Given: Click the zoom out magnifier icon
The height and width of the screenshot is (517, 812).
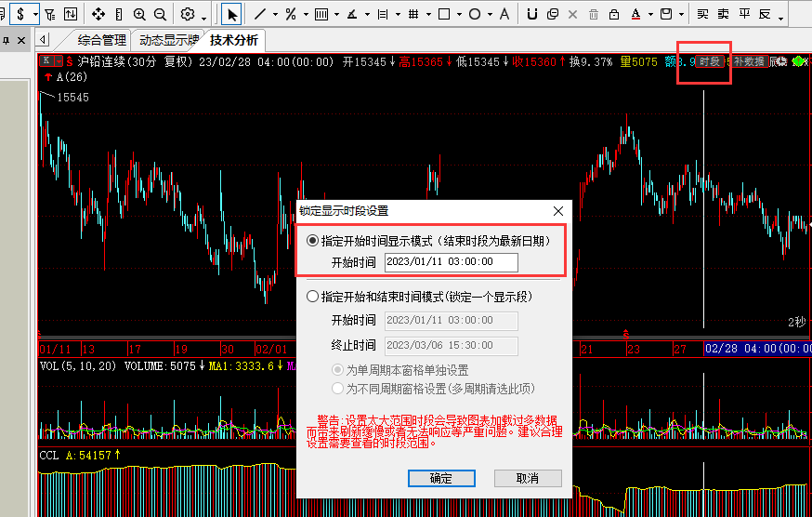Looking at the screenshot, I should 160,15.
